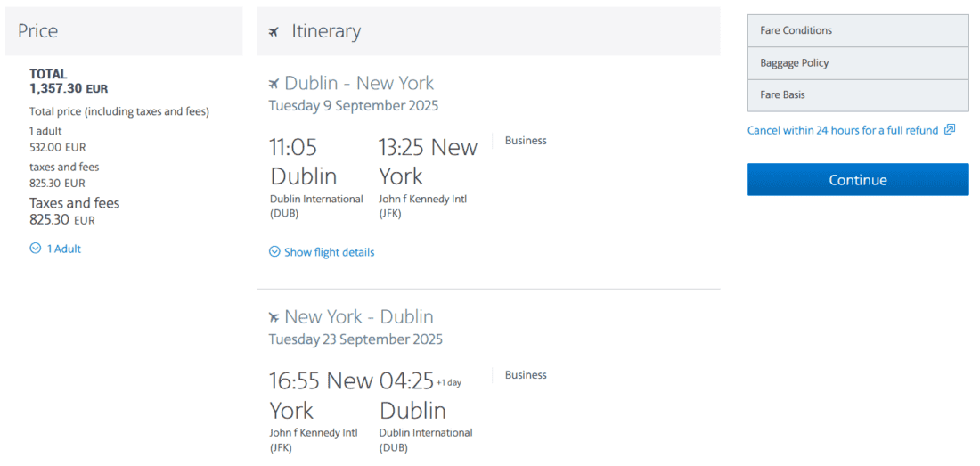This screenshot has height=466, width=980.
Task: Click the external link icon after refund notice
Action: pos(950,130)
